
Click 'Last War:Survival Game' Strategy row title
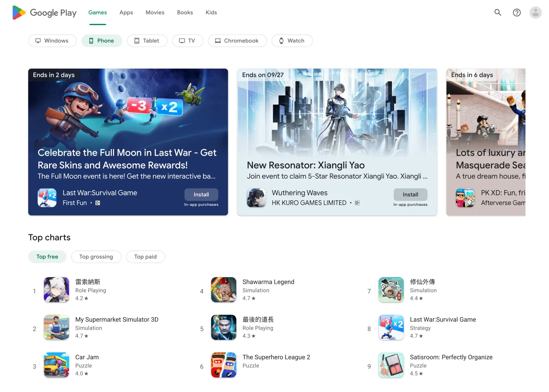point(443,319)
